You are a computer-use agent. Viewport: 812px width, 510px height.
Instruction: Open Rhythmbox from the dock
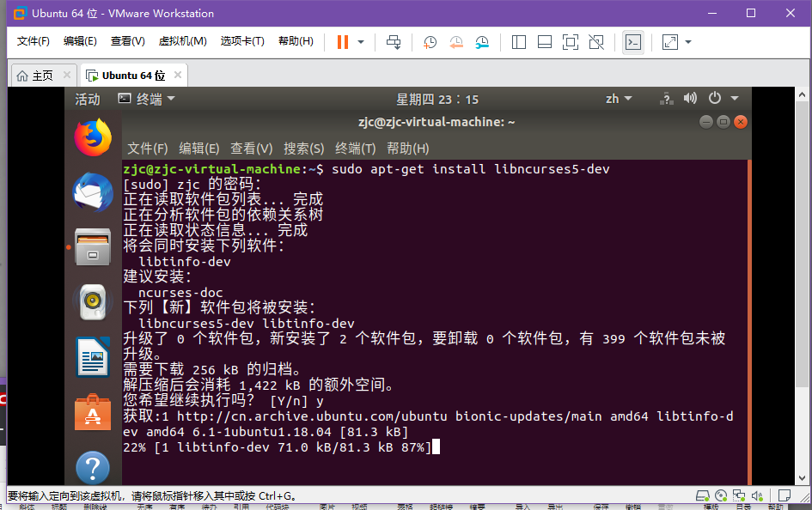pyautogui.click(x=93, y=302)
